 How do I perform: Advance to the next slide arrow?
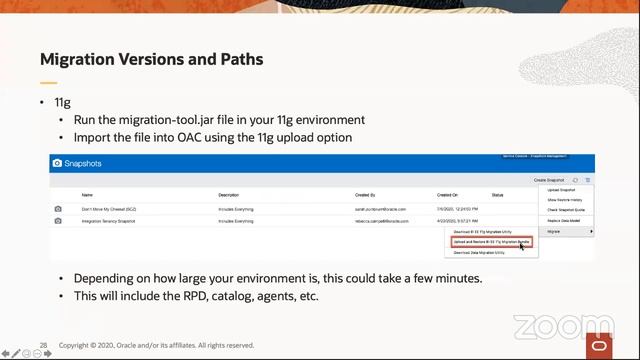[48, 353]
